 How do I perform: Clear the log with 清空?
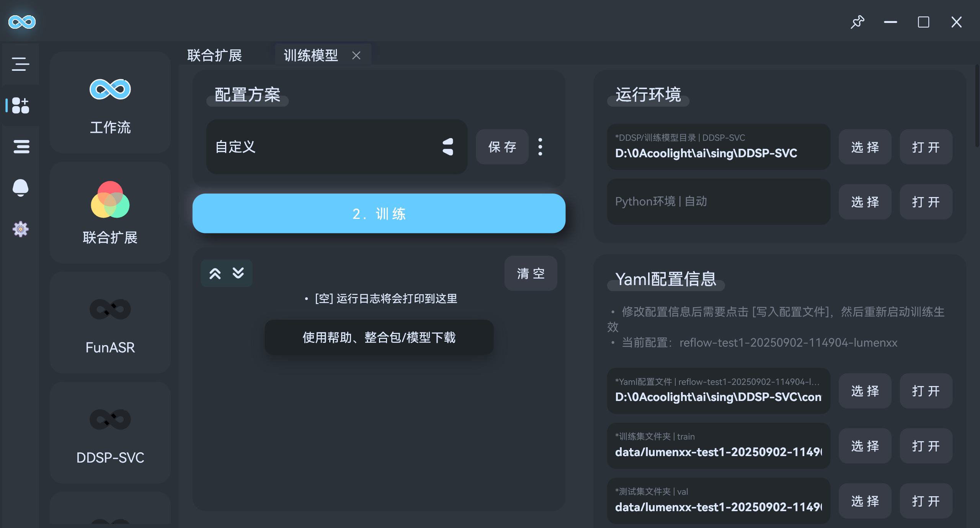(x=531, y=273)
